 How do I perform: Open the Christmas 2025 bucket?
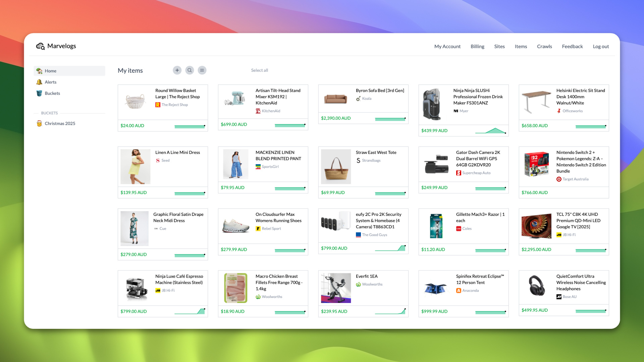point(60,123)
